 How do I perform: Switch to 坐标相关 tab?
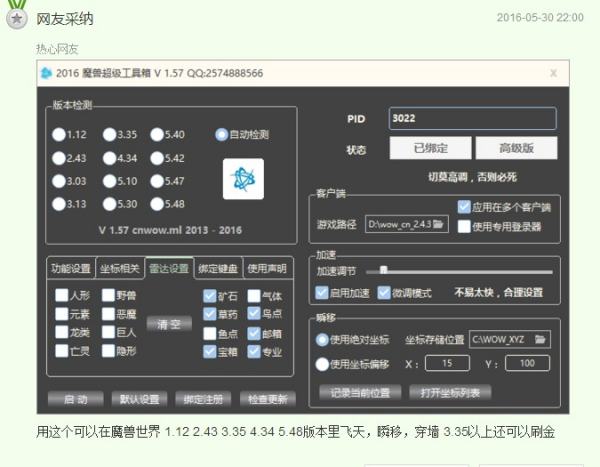120,268
